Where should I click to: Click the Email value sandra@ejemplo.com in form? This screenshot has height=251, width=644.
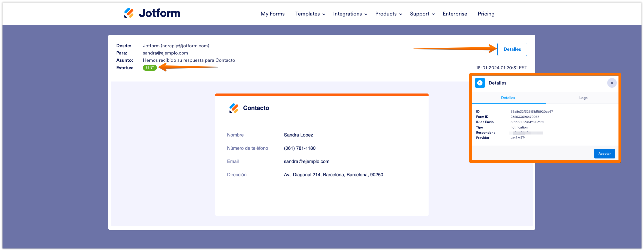(306, 161)
